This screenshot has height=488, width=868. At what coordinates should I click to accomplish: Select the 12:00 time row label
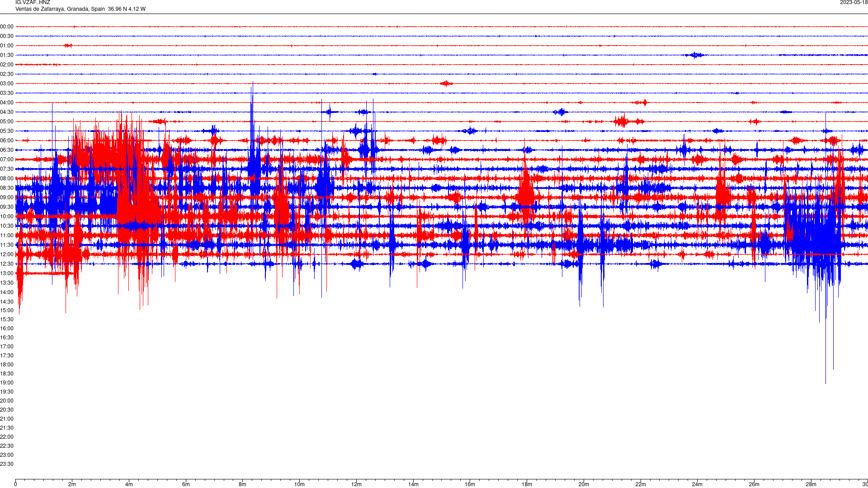[x=7, y=254]
